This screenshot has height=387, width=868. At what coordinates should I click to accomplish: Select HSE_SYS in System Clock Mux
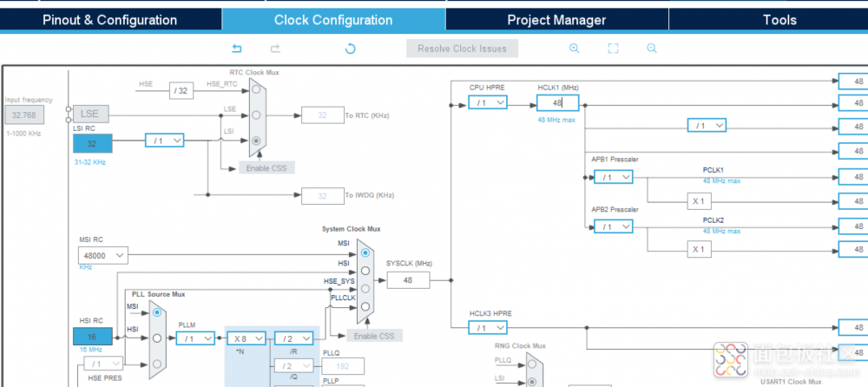(365, 288)
